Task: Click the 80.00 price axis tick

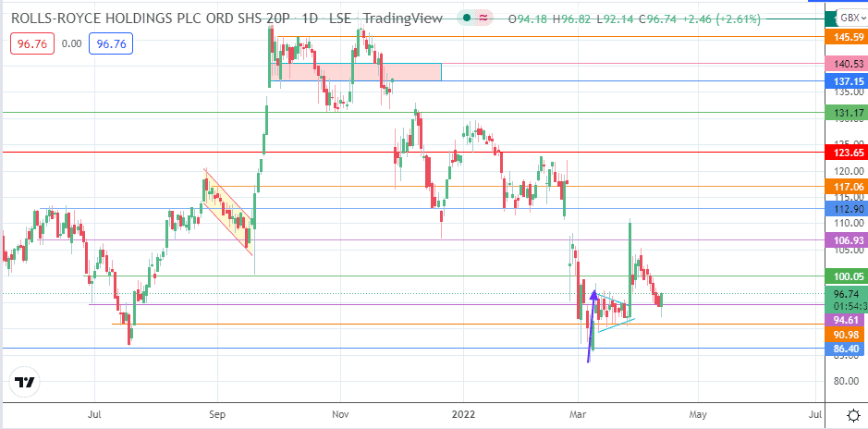Action: point(847,381)
